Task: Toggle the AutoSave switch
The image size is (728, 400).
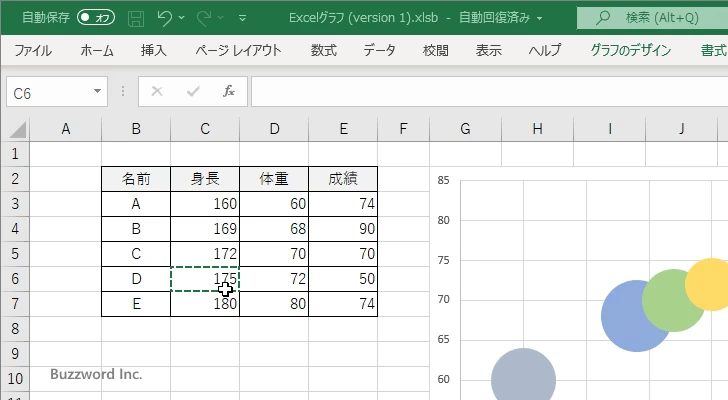Action: click(x=96, y=18)
